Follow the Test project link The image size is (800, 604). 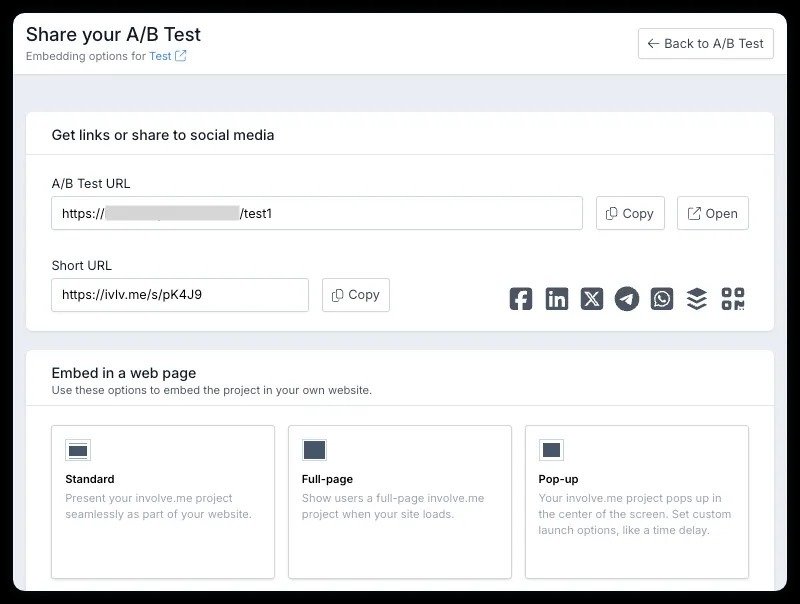click(x=160, y=56)
